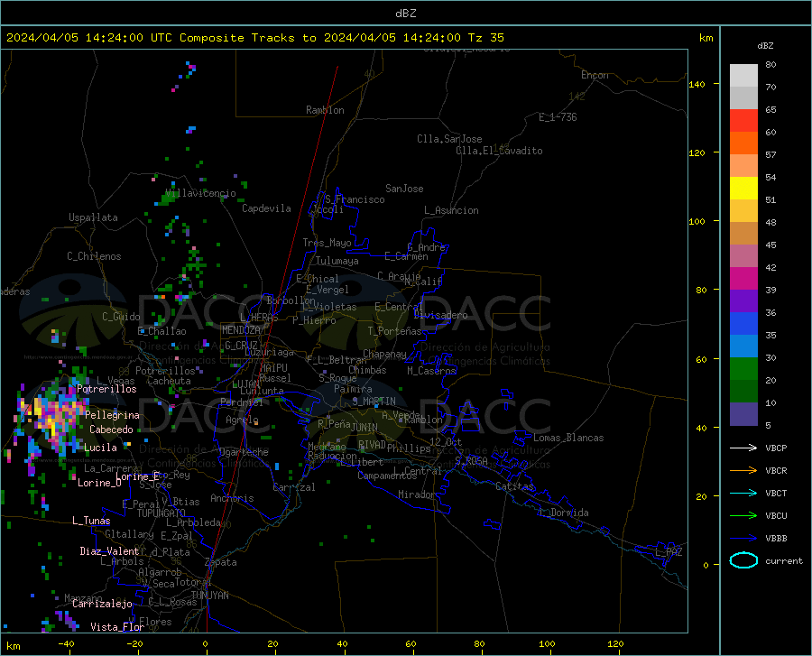Screen dimensions: 812x656
Task: Select the magenta 42 dBZ color swatch
Action: pyautogui.click(x=743, y=279)
